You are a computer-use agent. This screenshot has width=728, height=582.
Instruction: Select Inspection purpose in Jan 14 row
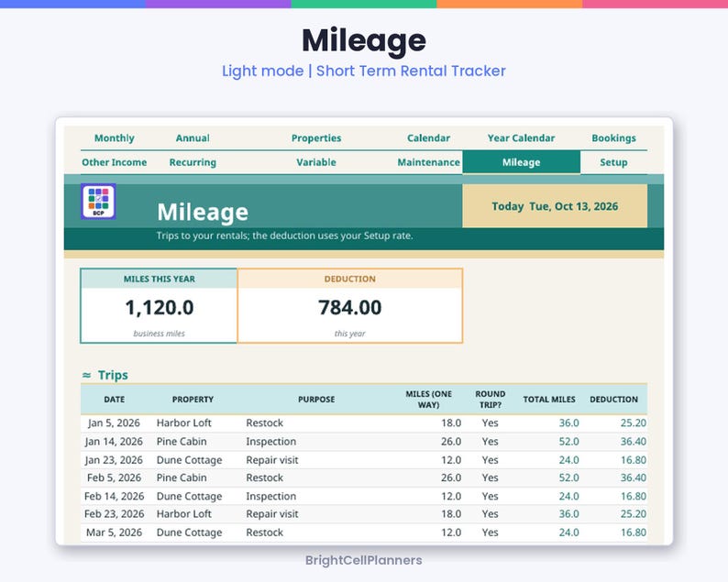click(x=271, y=442)
